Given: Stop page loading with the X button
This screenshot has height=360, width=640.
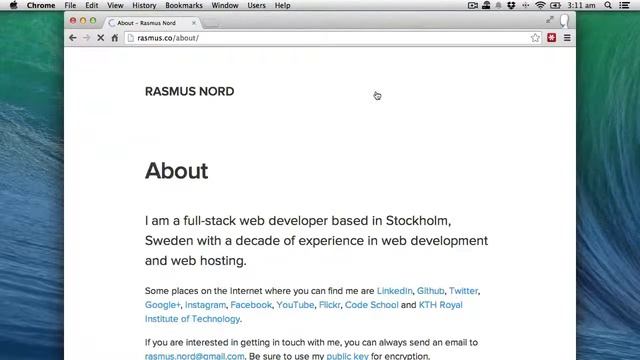Looking at the screenshot, I should tap(100, 38).
